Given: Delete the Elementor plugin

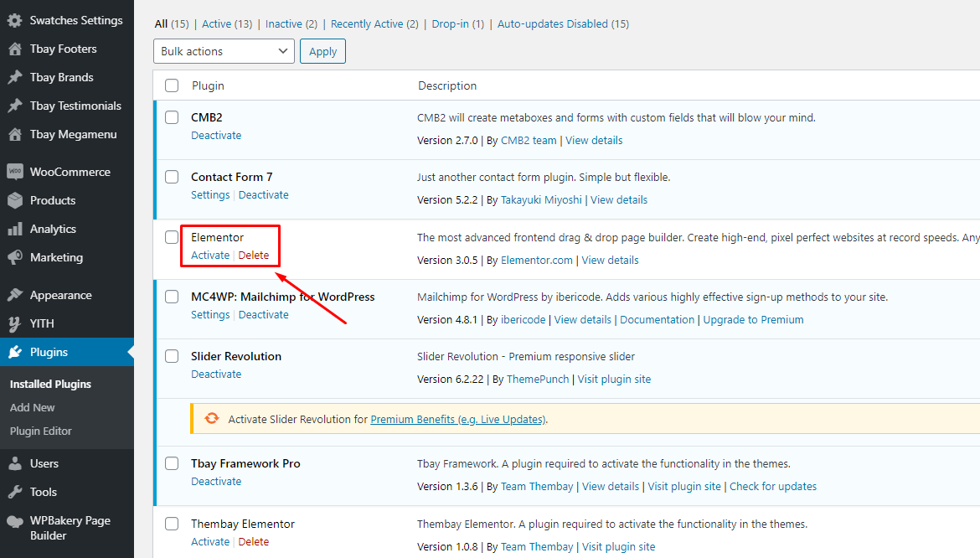Looking at the screenshot, I should (253, 255).
